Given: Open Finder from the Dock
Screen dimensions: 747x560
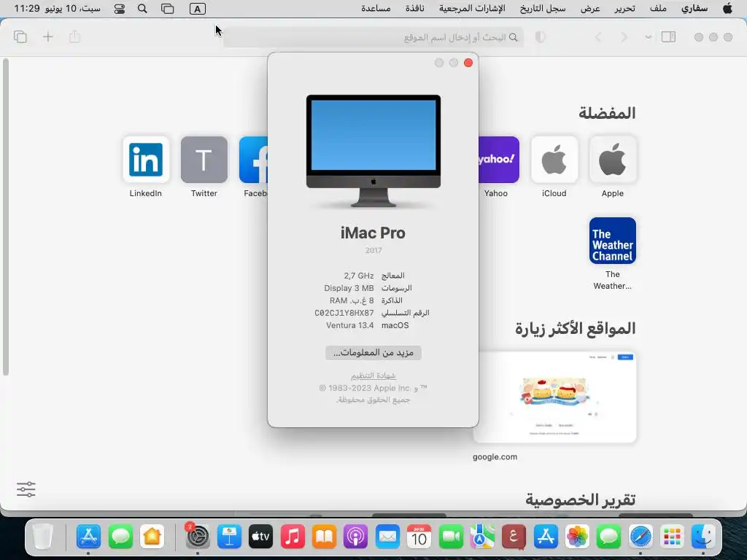Looking at the screenshot, I should [x=704, y=537].
